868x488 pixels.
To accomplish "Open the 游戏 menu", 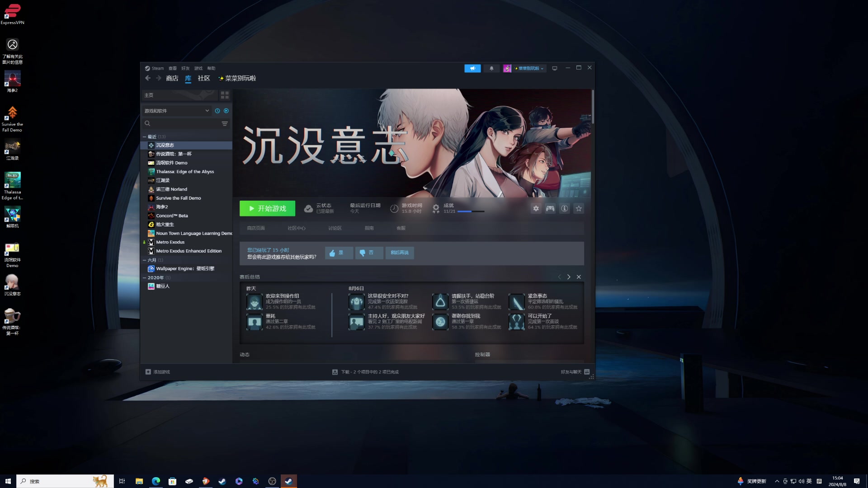I will pos(198,68).
